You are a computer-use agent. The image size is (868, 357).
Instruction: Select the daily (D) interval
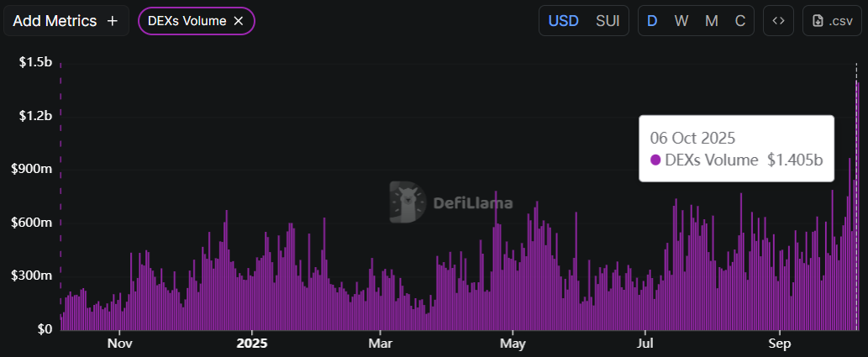(652, 21)
